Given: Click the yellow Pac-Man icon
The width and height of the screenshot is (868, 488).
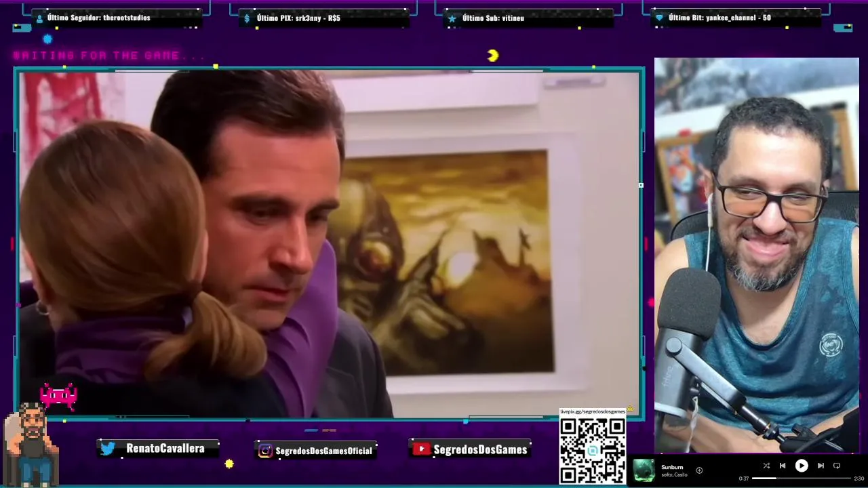Looking at the screenshot, I should click(x=493, y=56).
